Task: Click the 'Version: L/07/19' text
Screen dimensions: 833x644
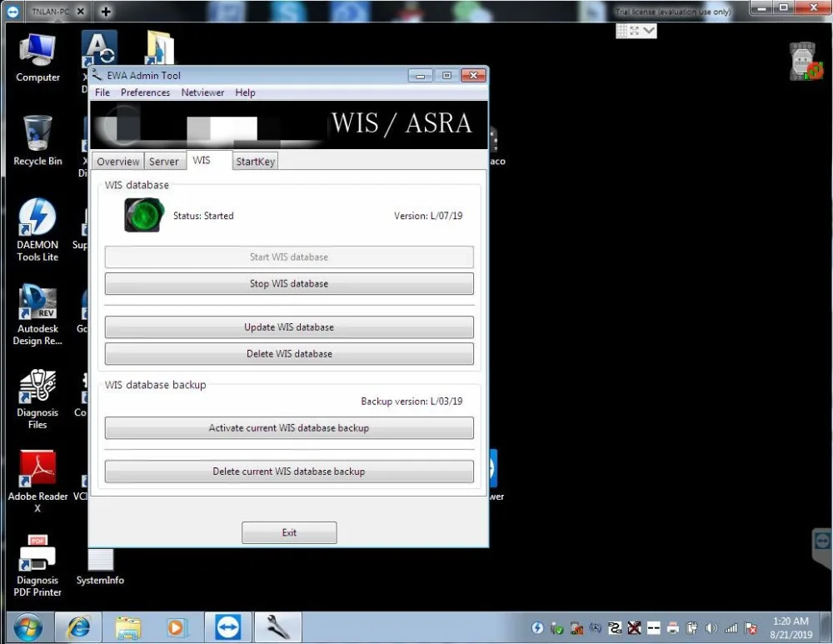Action: (428, 216)
